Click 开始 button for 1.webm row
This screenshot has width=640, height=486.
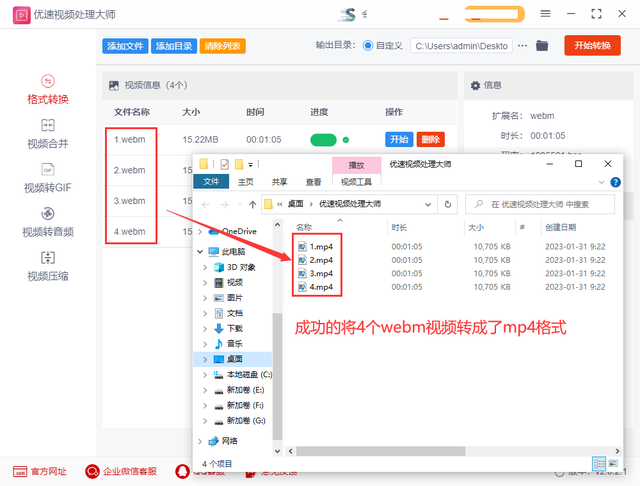(399, 140)
